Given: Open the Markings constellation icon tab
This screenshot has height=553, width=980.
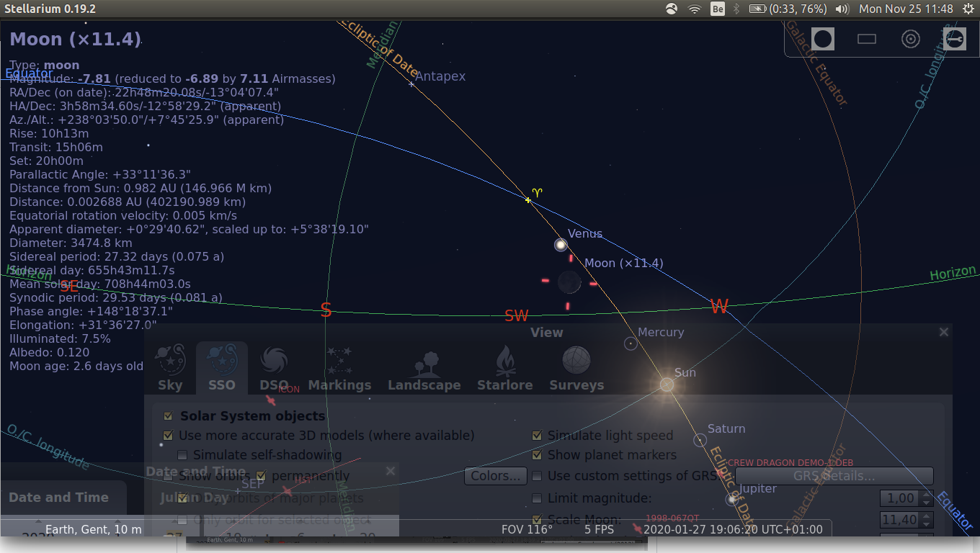Looking at the screenshot, I should click(x=339, y=359).
